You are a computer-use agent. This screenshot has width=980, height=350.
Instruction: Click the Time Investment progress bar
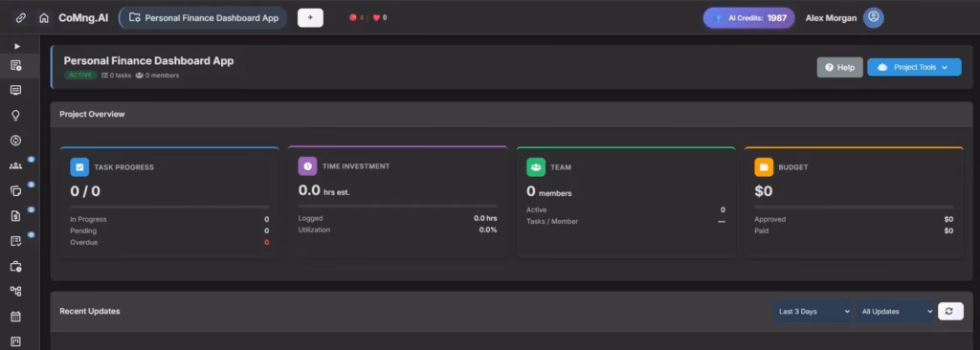tap(397, 206)
